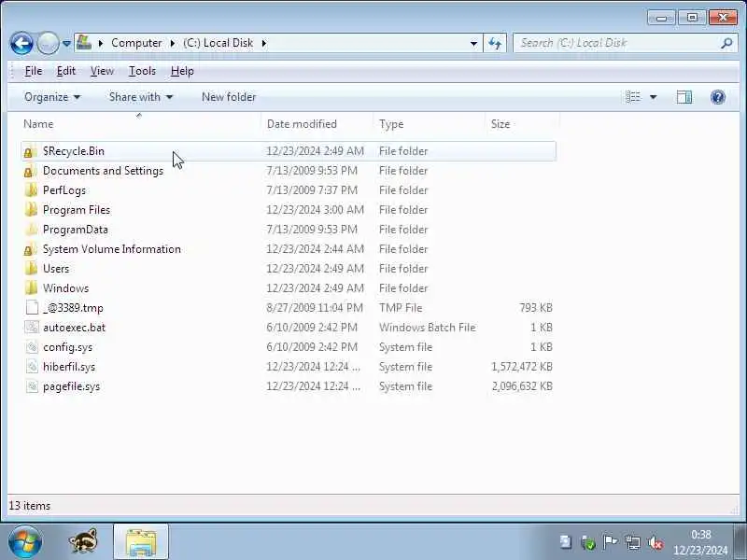The image size is (747, 560).
Task: Select the $Recycle.Bin folder icon
Action: tap(31, 151)
